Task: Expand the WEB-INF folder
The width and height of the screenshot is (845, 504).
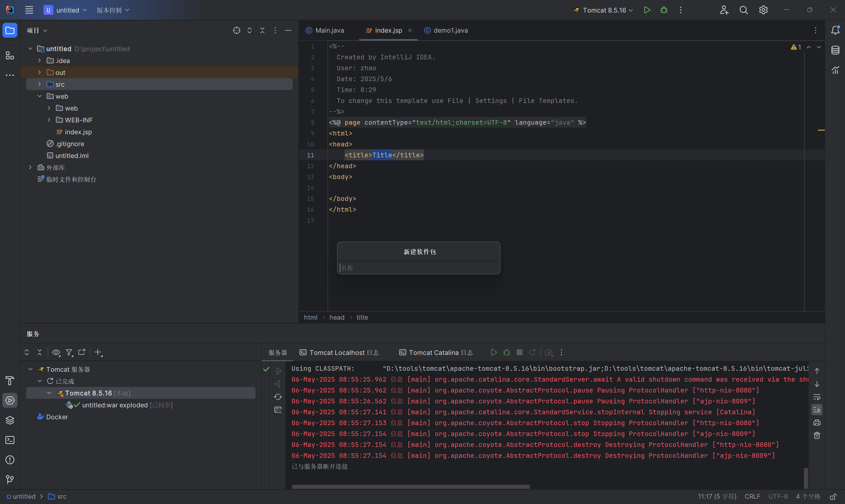Action: [49, 120]
